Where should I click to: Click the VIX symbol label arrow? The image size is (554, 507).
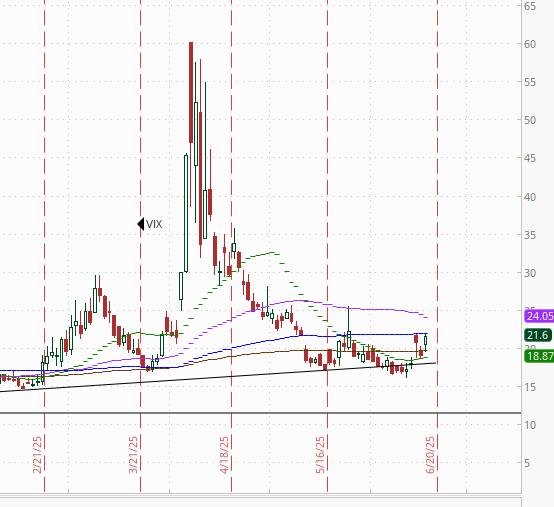(x=141, y=224)
